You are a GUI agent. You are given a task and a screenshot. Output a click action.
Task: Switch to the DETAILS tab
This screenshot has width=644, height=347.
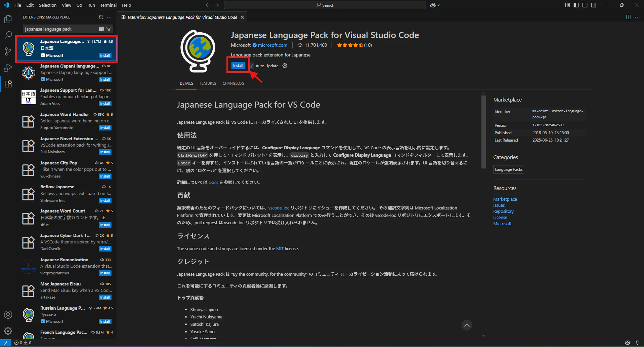[x=186, y=83]
